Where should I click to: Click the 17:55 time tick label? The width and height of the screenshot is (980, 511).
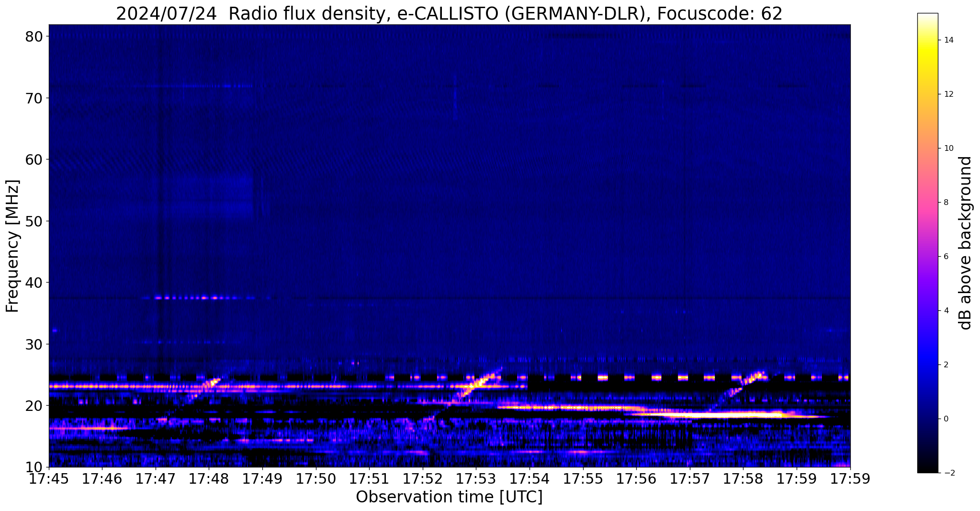click(x=583, y=479)
